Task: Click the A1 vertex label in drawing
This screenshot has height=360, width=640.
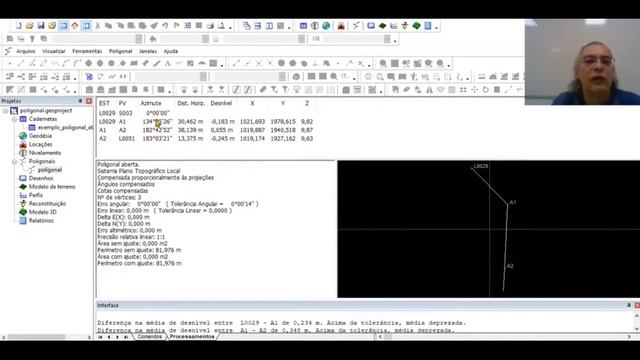Action: click(513, 202)
